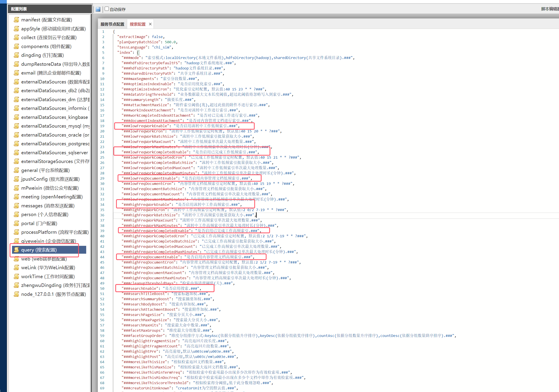Click the save disk icon
559x392 pixels.
click(x=98, y=9)
